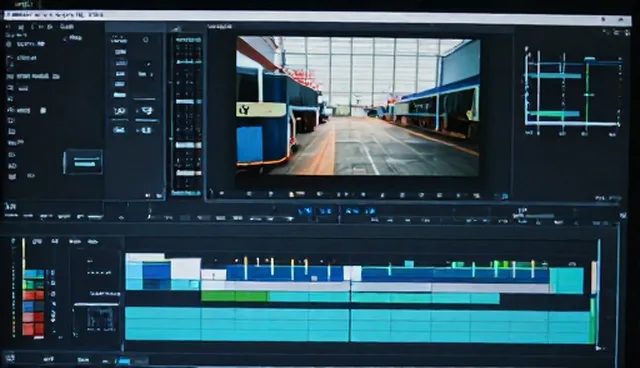Click the track icon beside the green swatch
The height and width of the screenshot is (368, 640).
point(53,283)
